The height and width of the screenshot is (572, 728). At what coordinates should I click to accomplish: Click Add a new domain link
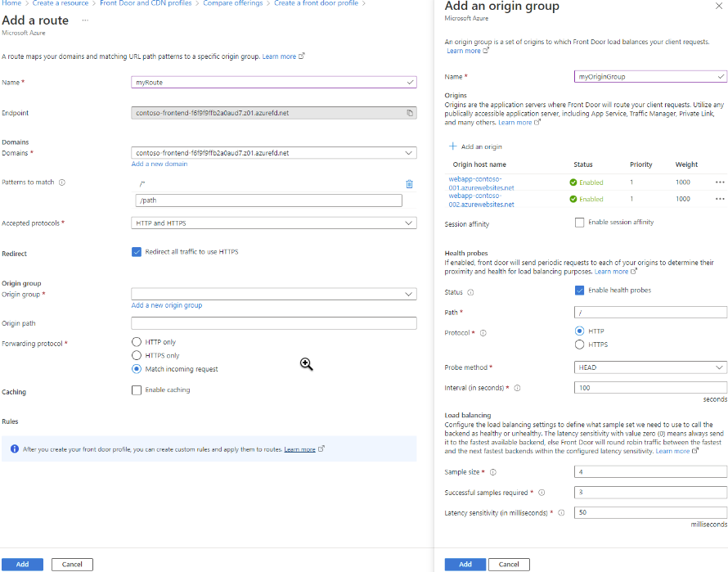point(160,164)
